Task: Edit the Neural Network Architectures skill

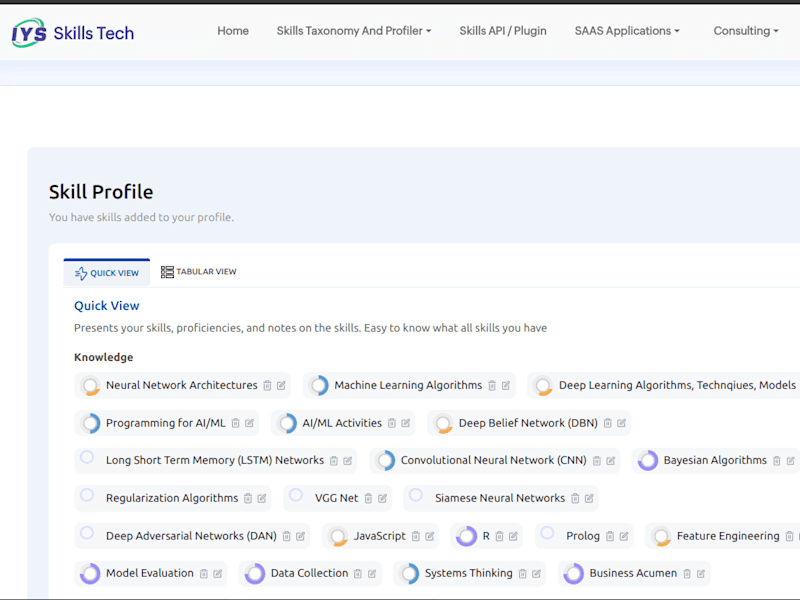Action: tap(281, 386)
